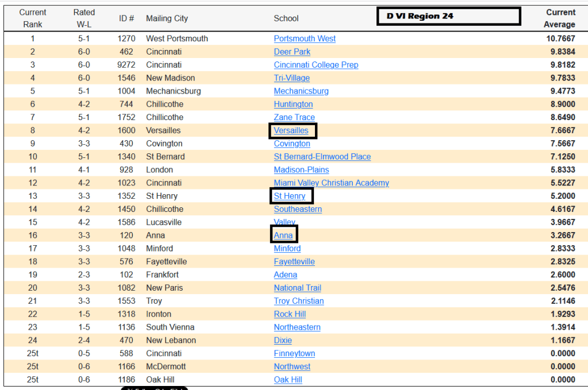The width and height of the screenshot is (588, 390).
Task: Select the Tri-Village school link
Action: [292, 78]
